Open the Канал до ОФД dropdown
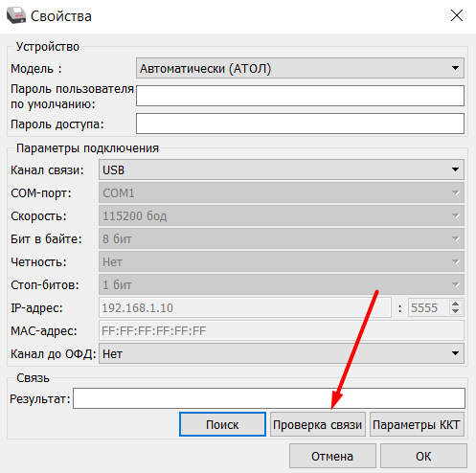The image size is (476, 473). [282, 353]
